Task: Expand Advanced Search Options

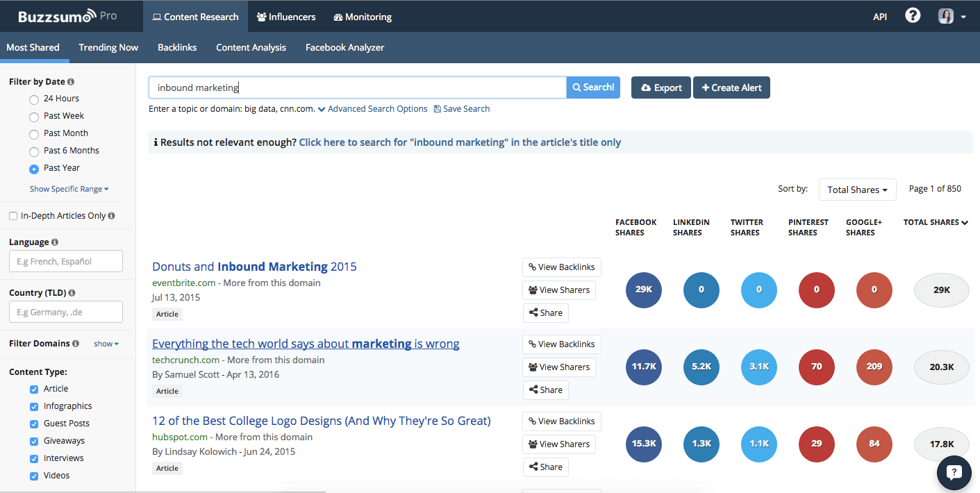Action: (377, 108)
